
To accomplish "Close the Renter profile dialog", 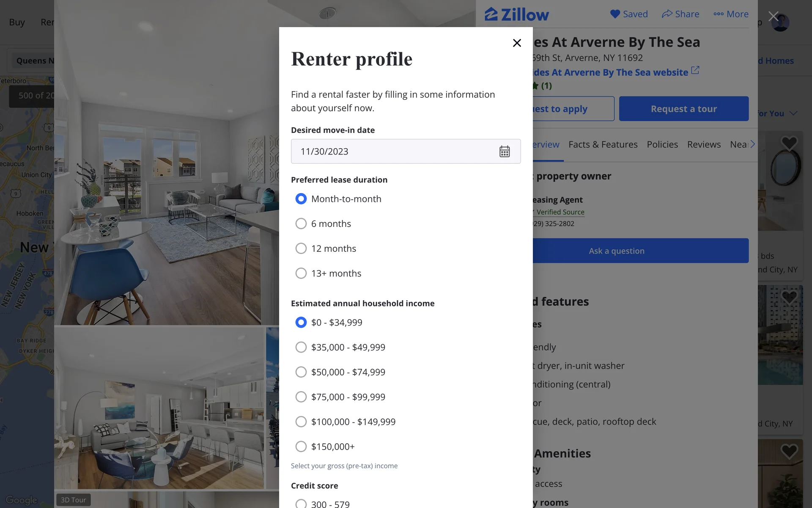I will pyautogui.click(x=517, y=43).
